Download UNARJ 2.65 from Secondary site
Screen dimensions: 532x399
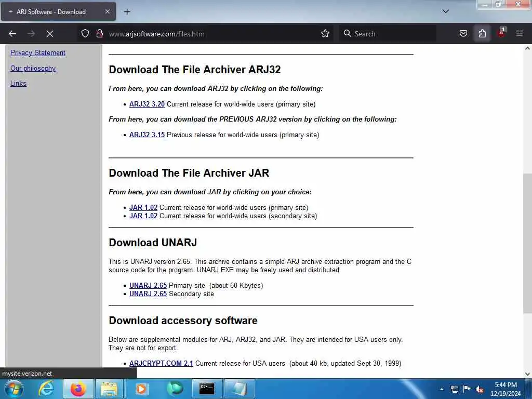148,294
